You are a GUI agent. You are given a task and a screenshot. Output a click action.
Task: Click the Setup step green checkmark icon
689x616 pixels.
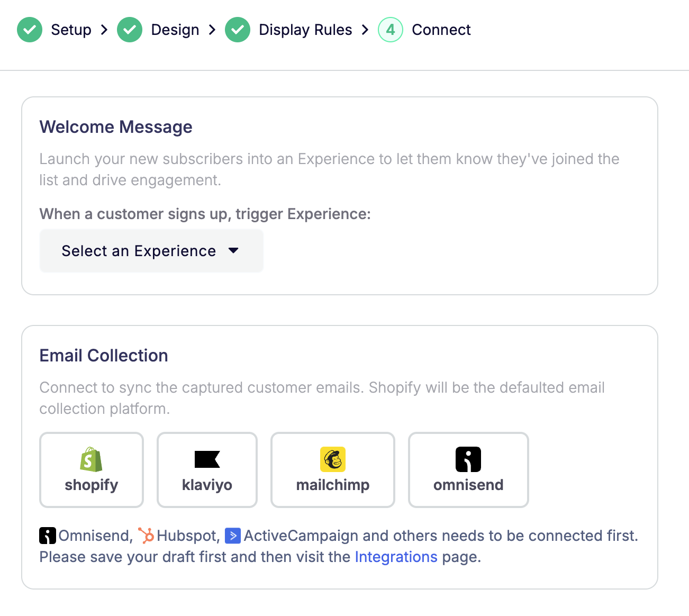[30, 30]
